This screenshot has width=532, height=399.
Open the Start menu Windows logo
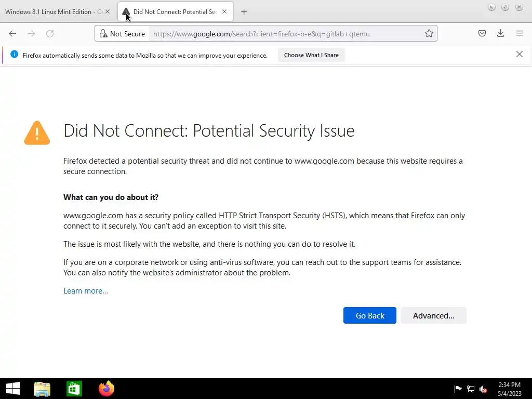(13, 389)
